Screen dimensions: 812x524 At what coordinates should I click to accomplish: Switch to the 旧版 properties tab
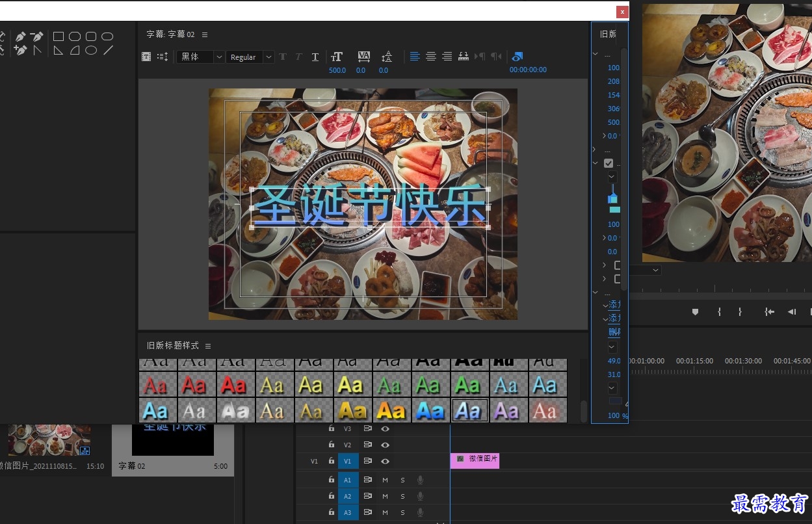tap(608, 34)
